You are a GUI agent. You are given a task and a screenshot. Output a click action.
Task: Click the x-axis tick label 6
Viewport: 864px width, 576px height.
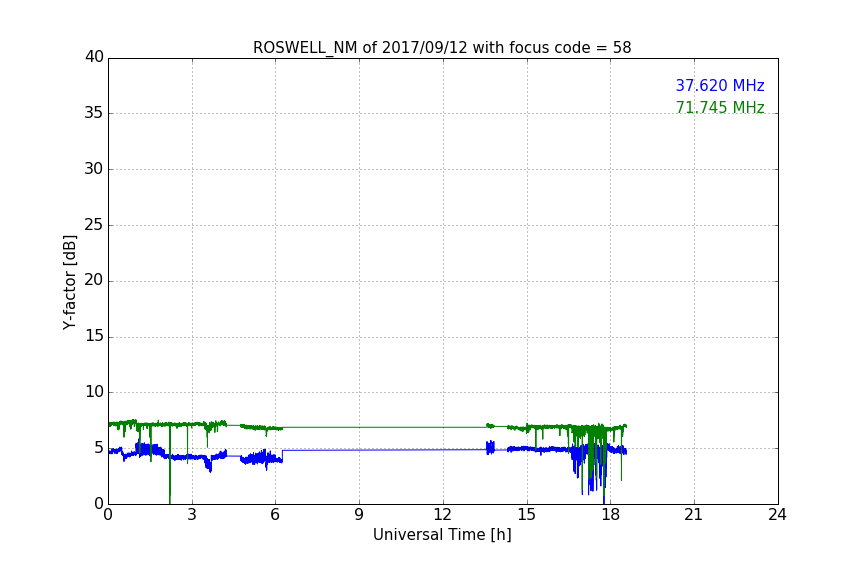pyautogui.click(x=276, y=515)
